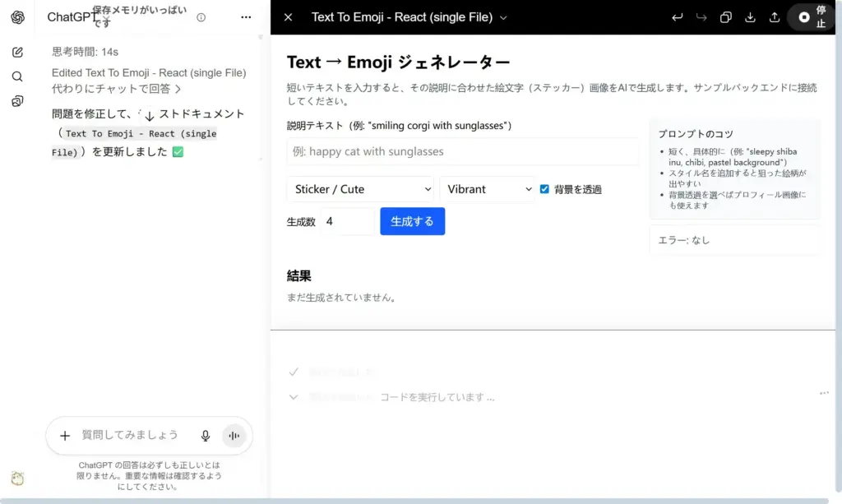Click the ChatGPT model selector title
The image size is (842, 504).
[x=72, y=17]
